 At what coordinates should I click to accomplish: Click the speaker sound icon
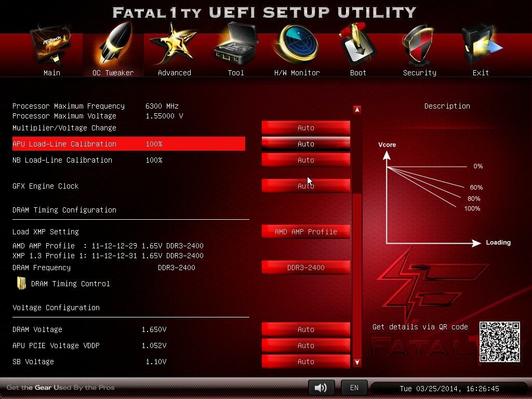321,388
